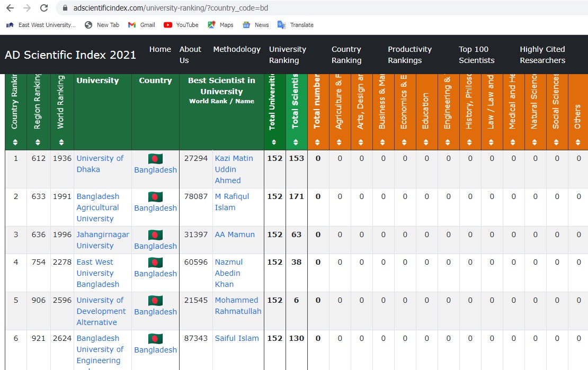Viewport: 588px width, 370px height.
Task: Open Highly Cited Researchers menu
Action: point(542,55)
